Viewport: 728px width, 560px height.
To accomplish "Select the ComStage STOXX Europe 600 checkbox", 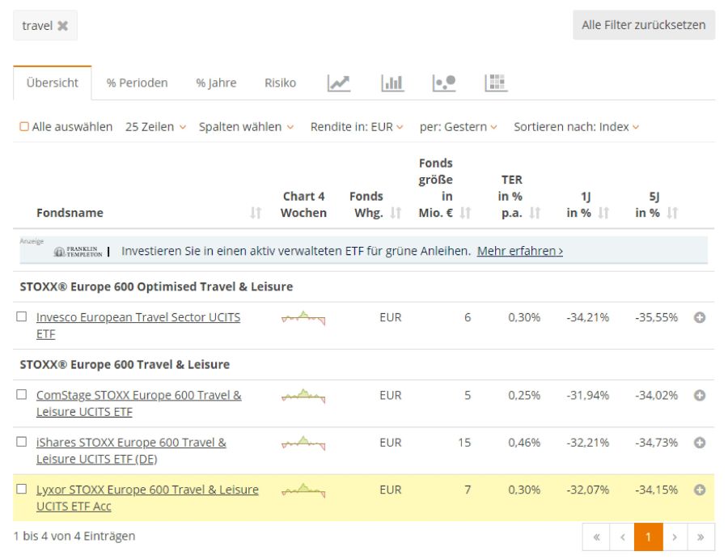I will [x=21, y=395].
